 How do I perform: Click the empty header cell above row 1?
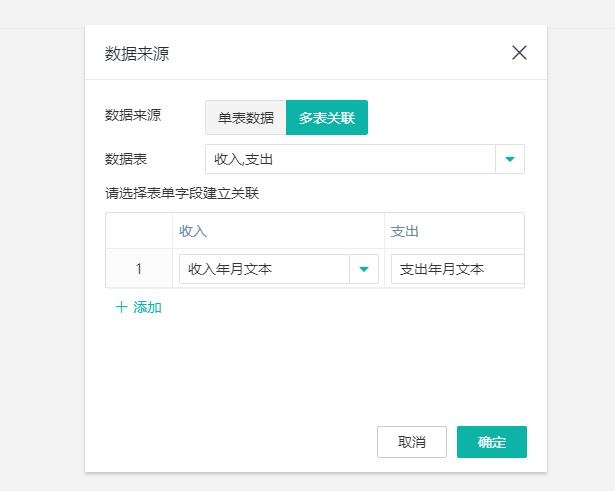tap(139, 231)
